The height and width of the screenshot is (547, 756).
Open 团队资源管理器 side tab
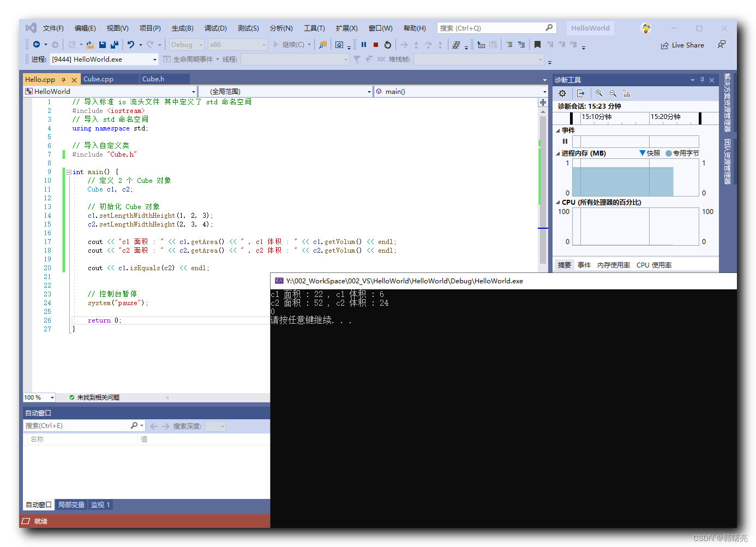tap(727, 162)
